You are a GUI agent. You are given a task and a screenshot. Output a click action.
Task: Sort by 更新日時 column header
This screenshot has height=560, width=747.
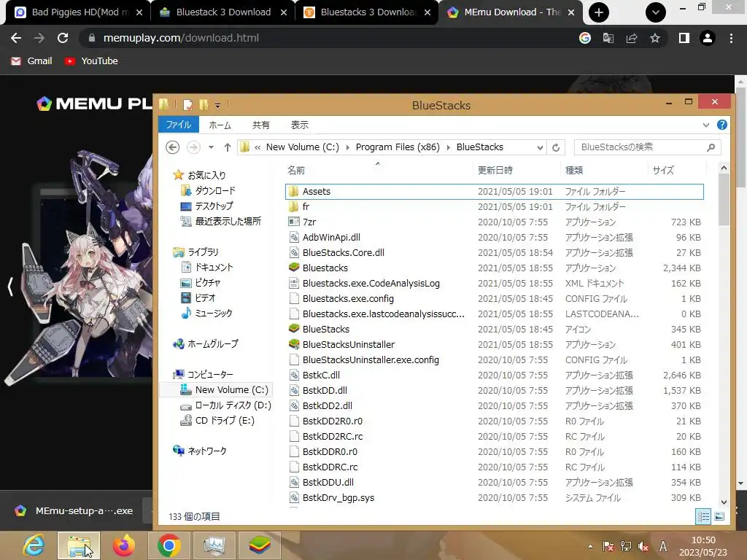pos(495,170)
